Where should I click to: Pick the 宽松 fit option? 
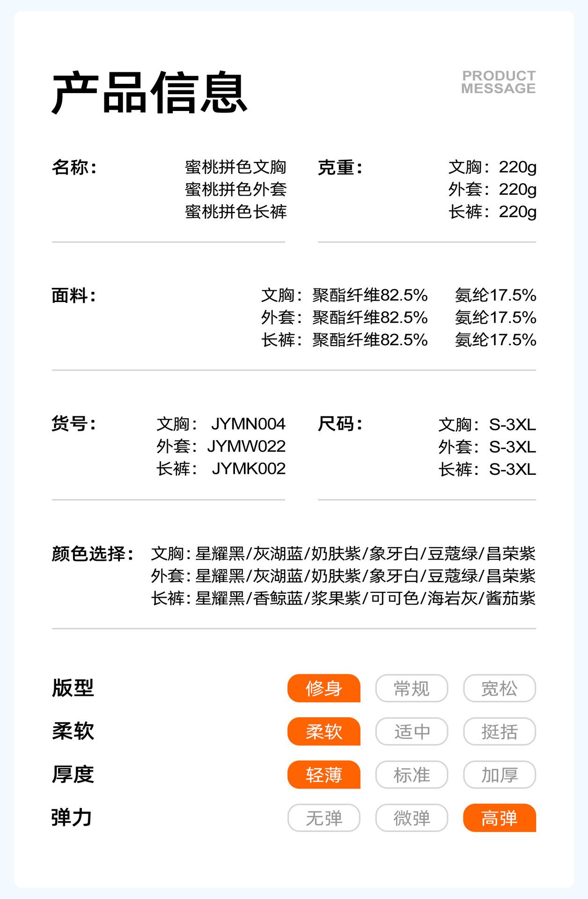coord(499,688)
